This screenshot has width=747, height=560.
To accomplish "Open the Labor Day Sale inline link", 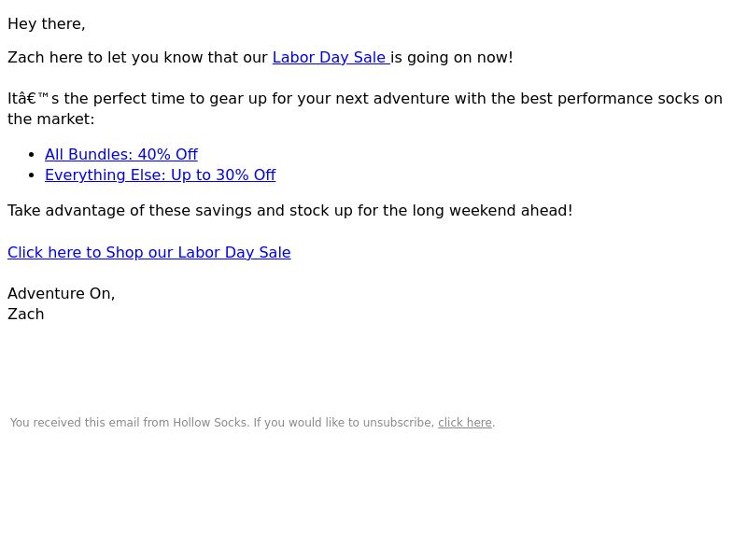I will (331, 58).
